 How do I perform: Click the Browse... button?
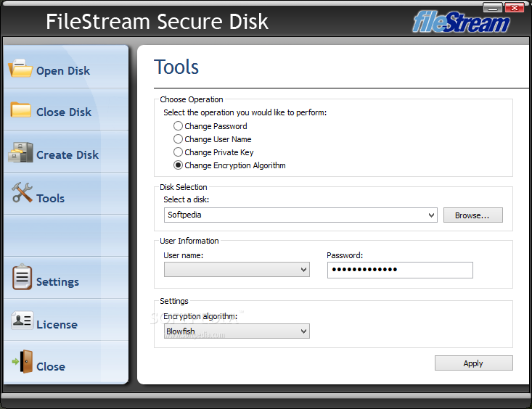pos(473,215)
